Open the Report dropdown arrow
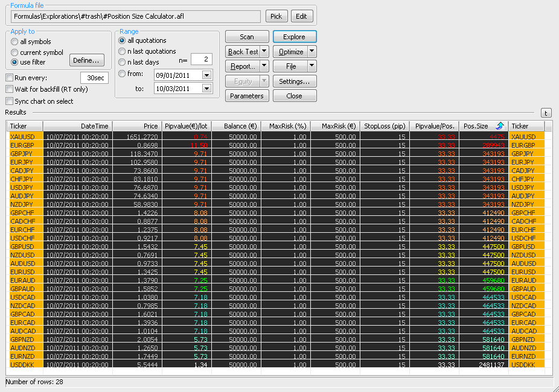Image resolution: width=559 pixels, height=392 pixels. pyautogui.click(x=264, y=66)
